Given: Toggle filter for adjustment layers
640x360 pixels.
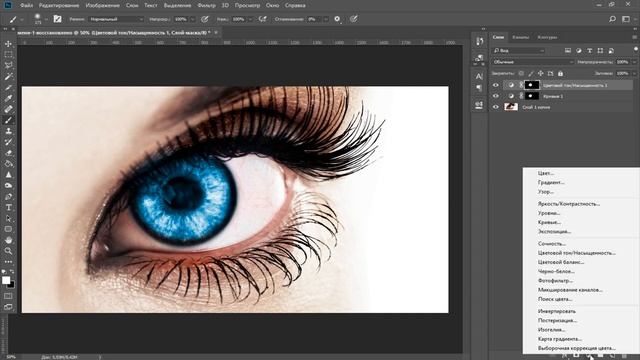Looking at the screenshot, I should (579, 51).
